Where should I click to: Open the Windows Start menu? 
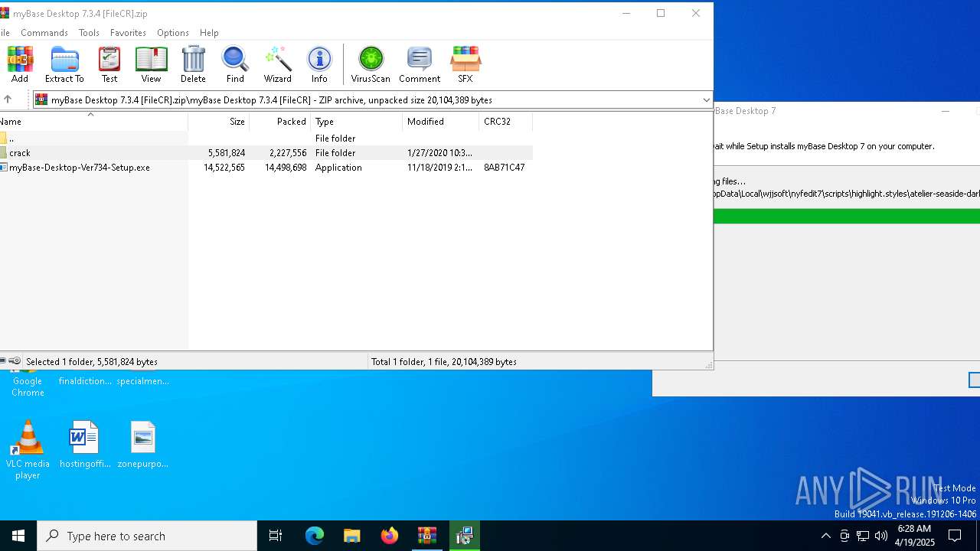18,536
